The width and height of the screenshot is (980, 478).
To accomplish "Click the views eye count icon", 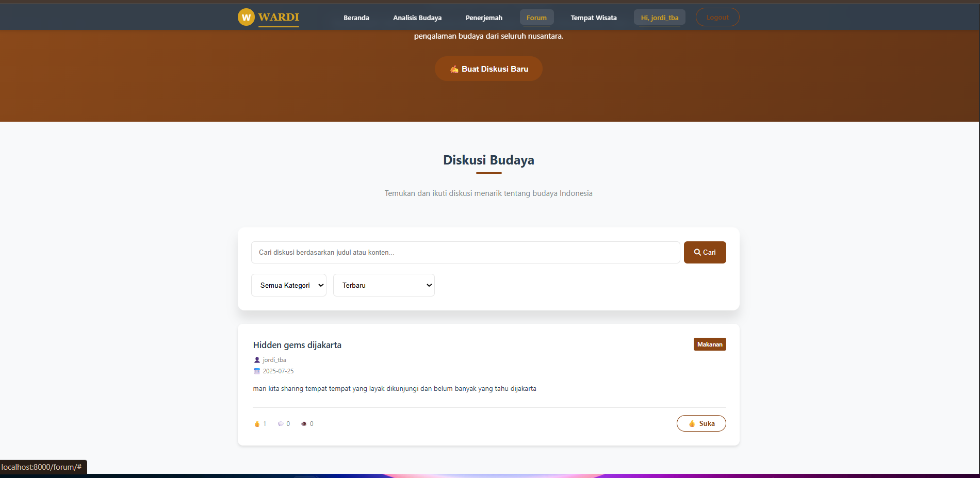I will [304, 424].
